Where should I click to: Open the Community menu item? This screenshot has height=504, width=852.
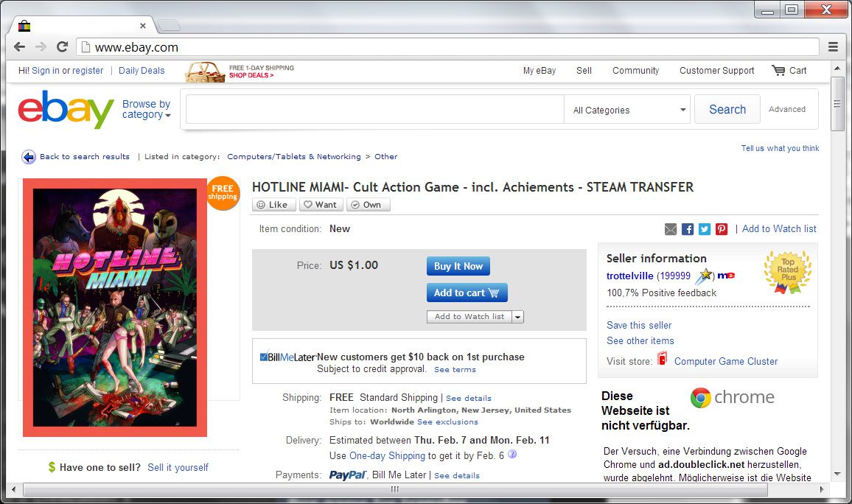click(x=635, y=71)
